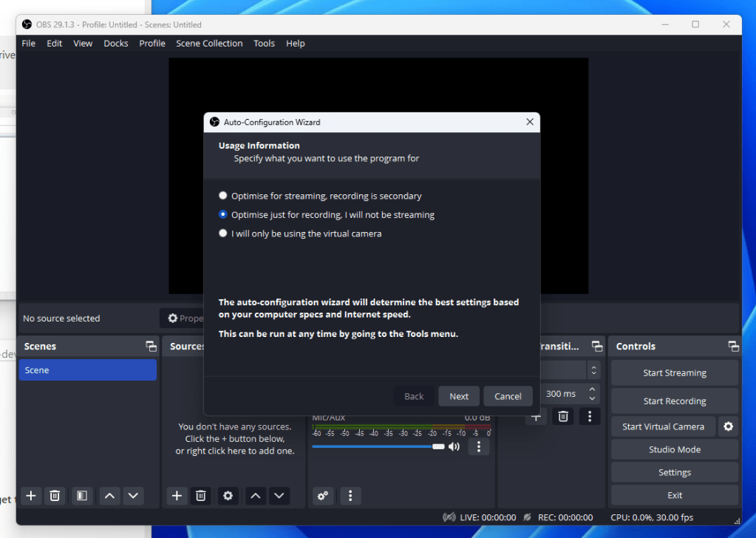Open the Docks menu

pos(116,44)
